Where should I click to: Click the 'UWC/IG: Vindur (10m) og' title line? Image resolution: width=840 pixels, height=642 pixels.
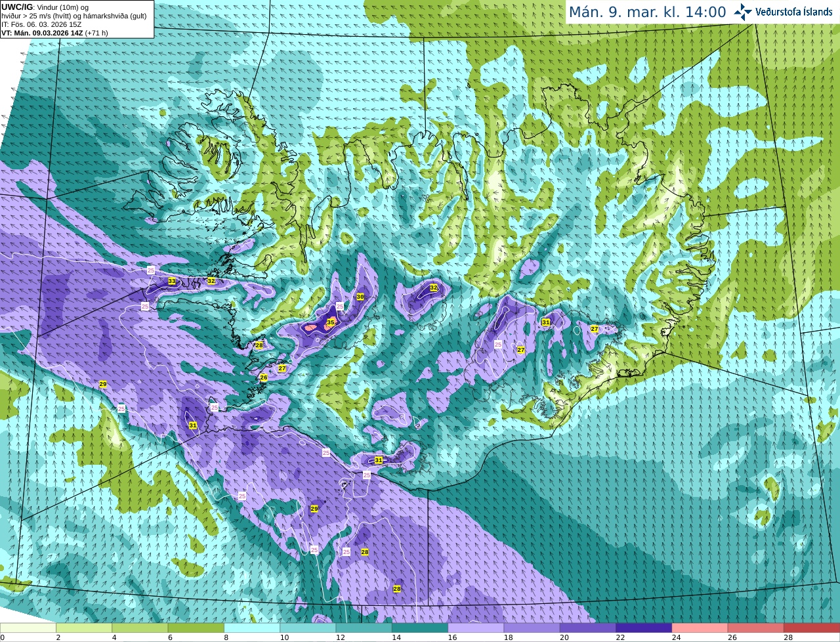(x=45, y=7)
